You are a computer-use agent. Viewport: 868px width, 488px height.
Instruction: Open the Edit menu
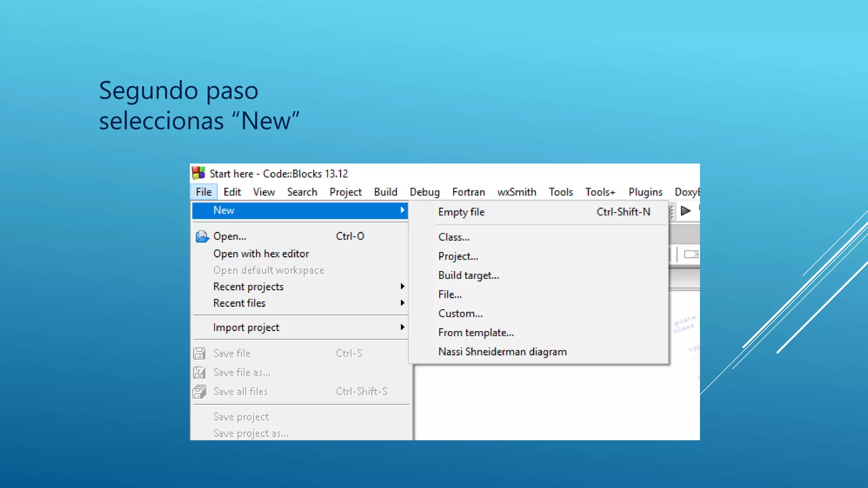coord(232,192)
